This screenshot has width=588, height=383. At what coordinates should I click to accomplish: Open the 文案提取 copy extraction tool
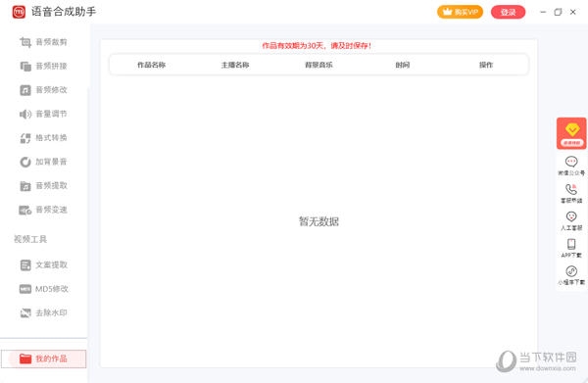pyautogui.click(x=43, y=264)
